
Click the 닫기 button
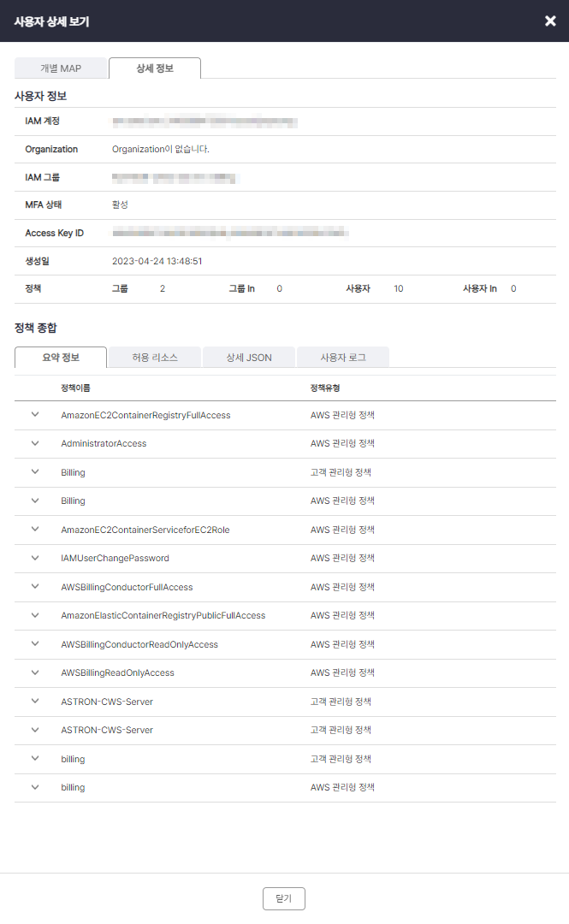pyautogui.click(x=283, y=898)
